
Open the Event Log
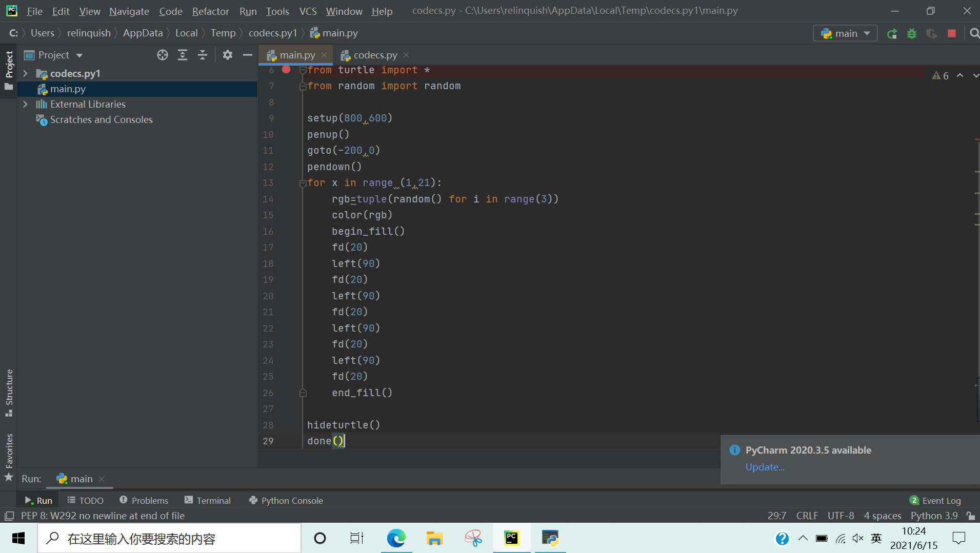[935, 500]
